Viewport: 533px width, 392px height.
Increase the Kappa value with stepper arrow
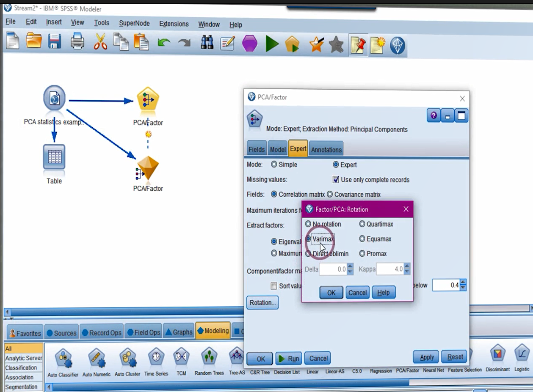(x=407, y=267)
